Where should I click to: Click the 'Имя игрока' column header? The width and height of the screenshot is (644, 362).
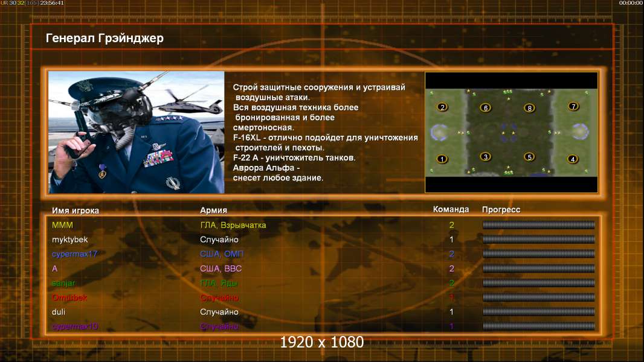(x=75, y=211)
